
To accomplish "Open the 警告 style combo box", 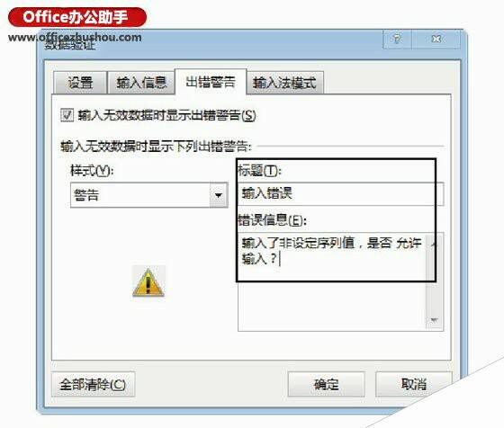I will coord(149,195).
